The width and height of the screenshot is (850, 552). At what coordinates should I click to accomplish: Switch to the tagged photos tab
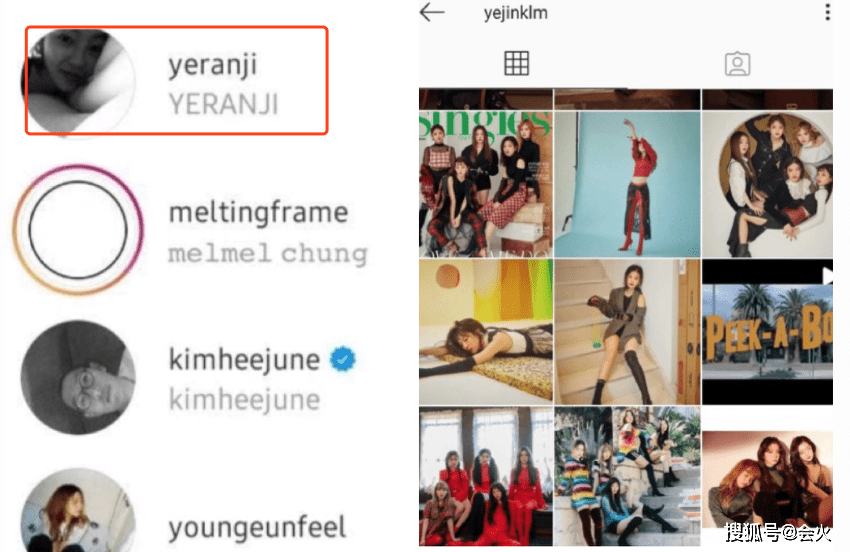click(x=737, y=64)
